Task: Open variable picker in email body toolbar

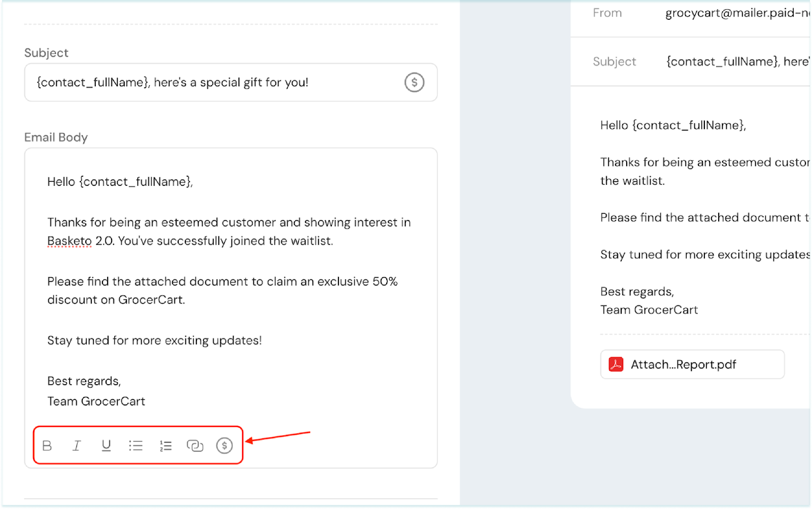Action: pyautogui.click(x=224, y=446)
